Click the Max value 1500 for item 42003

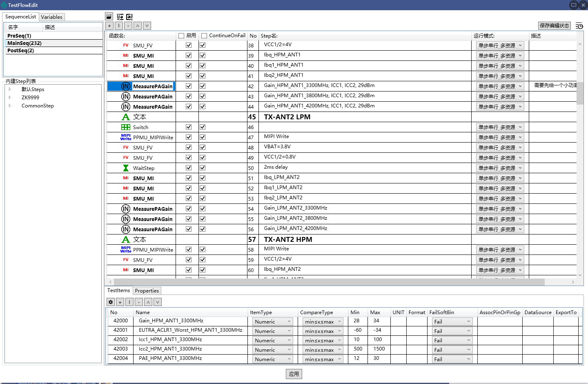379,349
